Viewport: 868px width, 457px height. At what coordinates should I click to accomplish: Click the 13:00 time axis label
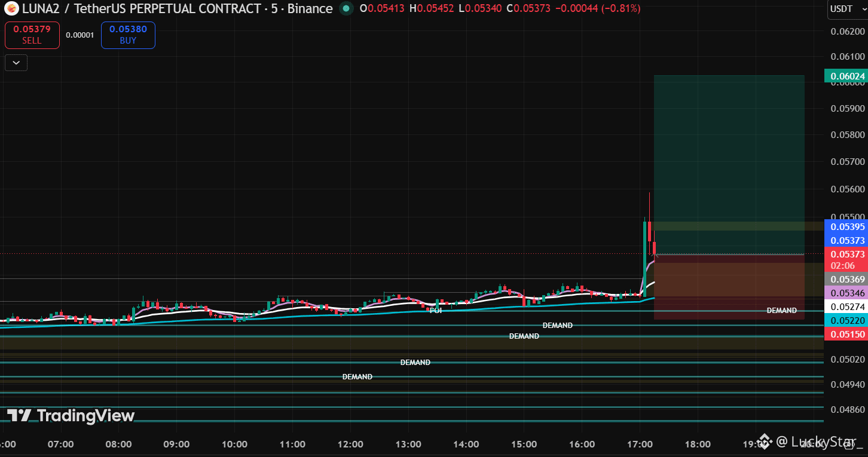tap(408, 444)
